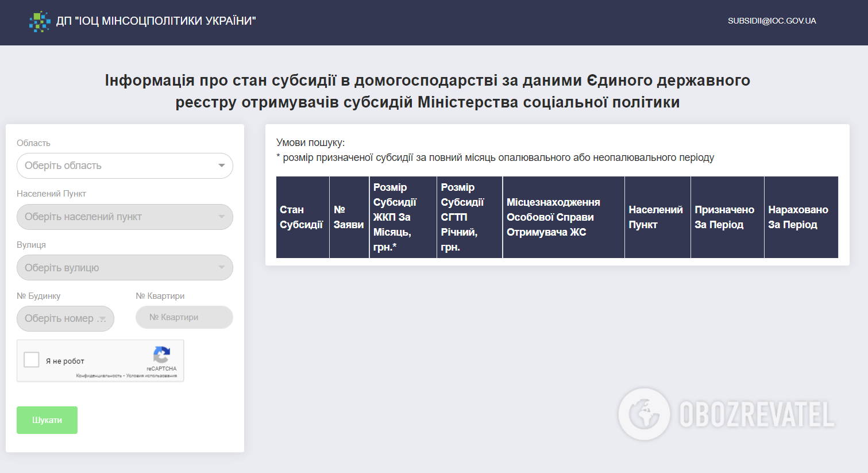This screenshot has width=868, height=473.
Task: Click the "Стан Субсидії" column header
Action: click(x=303, y=217)
